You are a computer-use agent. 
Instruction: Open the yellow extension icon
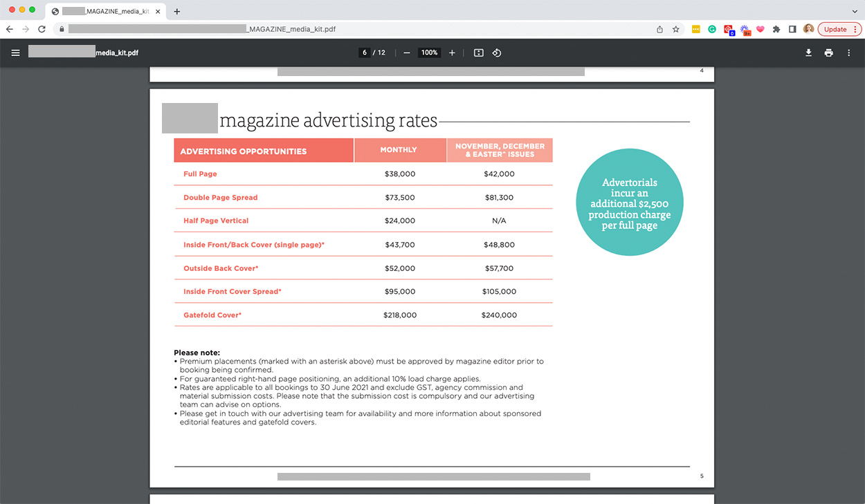(695, 29)
